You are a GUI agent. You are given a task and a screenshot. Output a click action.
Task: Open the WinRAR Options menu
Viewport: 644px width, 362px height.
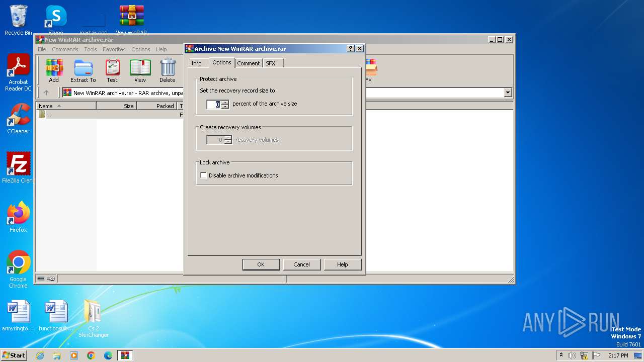tap(141, 49)
